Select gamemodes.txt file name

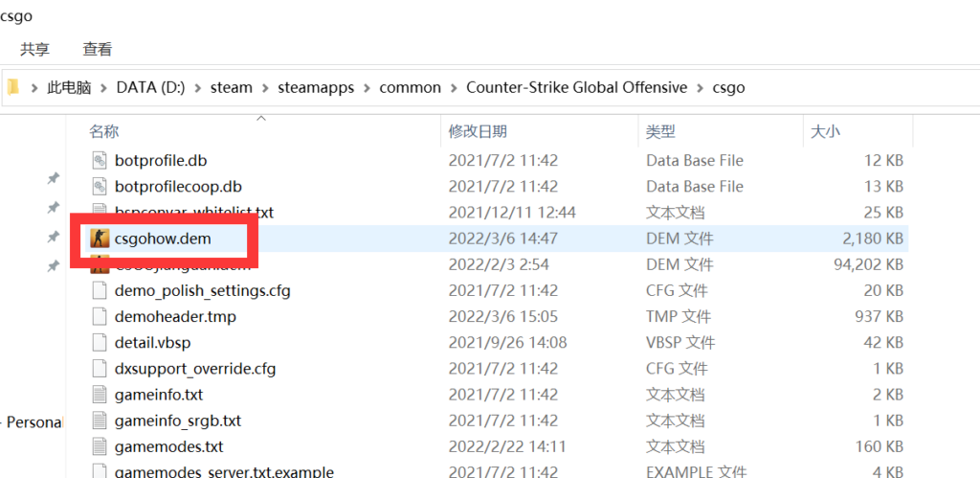[168, 446]
